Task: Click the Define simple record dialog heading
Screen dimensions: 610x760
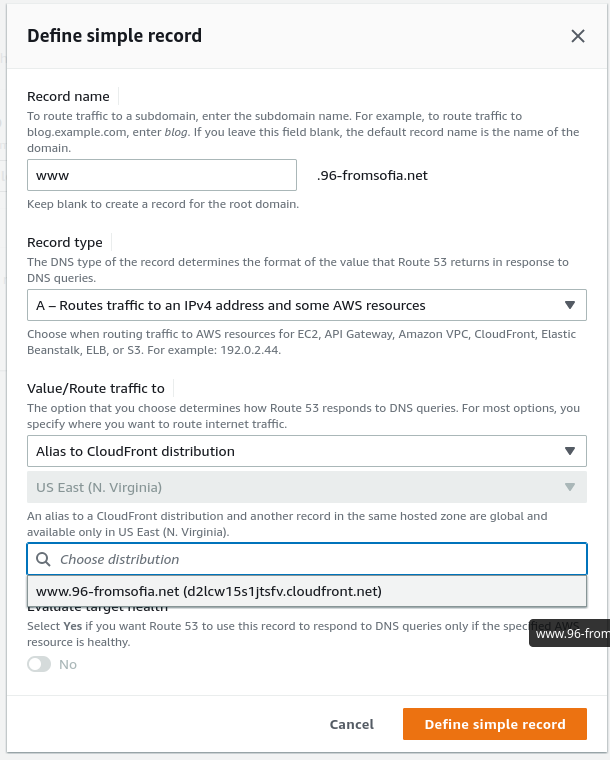Action: point(114,36)
